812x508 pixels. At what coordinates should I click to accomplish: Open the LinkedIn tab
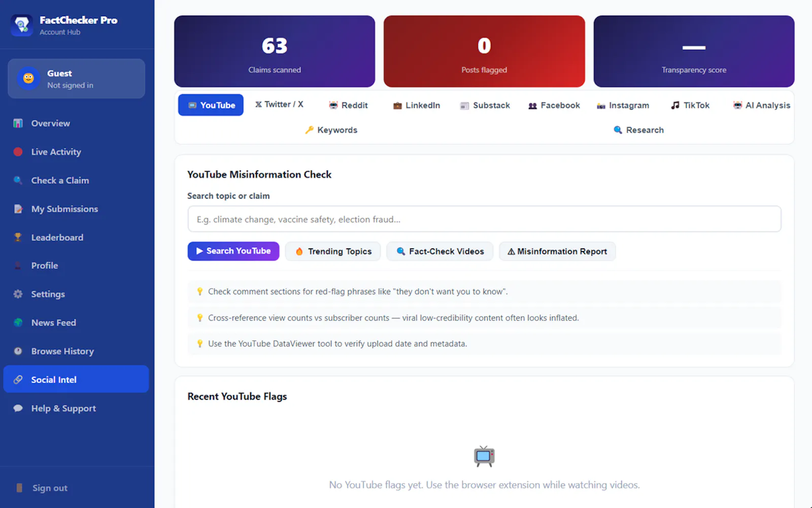(x=416, y=105)
